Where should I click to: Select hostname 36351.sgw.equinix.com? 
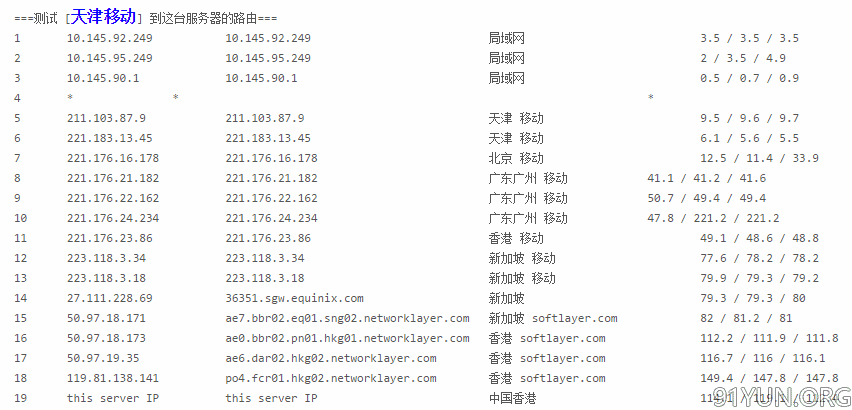click(295, 298)
